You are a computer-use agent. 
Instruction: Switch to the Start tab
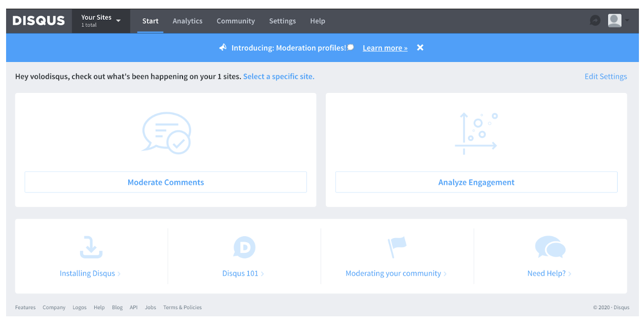(x=150, y=21)
